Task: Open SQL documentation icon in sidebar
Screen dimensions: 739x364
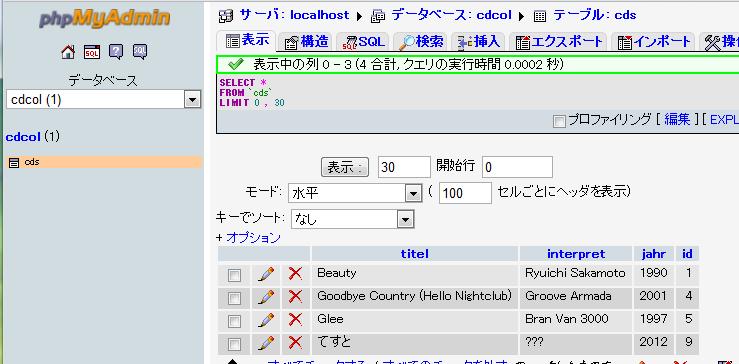Action: tap(140, 52)
